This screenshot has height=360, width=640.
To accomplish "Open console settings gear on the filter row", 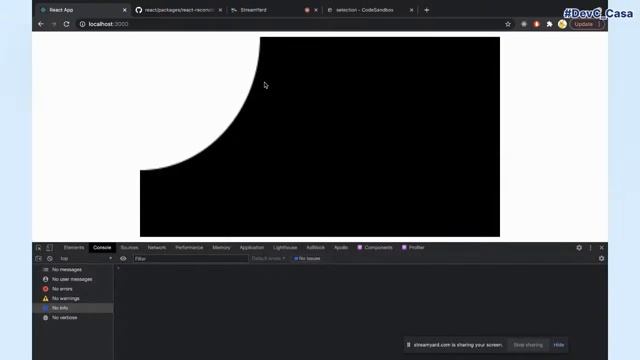I will [x=601, y=258].
